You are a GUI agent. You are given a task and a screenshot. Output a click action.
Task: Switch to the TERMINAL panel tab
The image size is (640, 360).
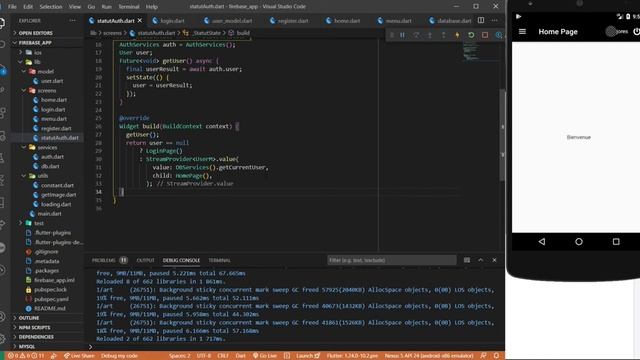click(x=219, y=260)
